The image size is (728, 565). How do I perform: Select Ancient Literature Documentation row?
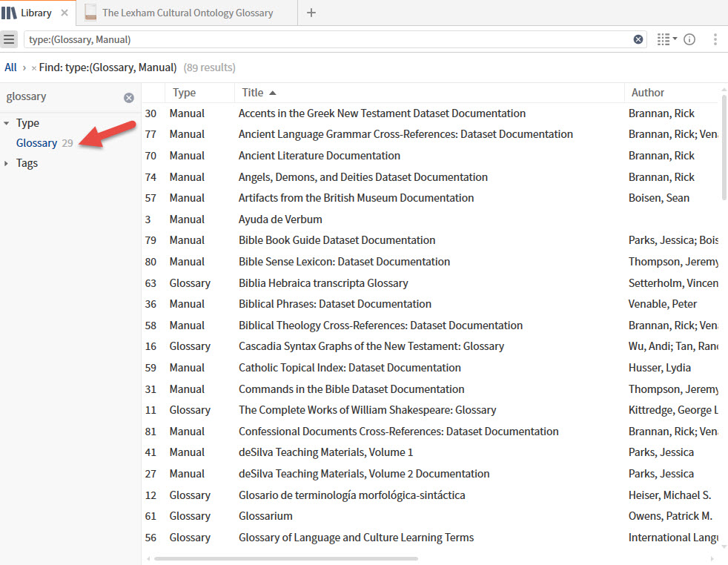429,156
